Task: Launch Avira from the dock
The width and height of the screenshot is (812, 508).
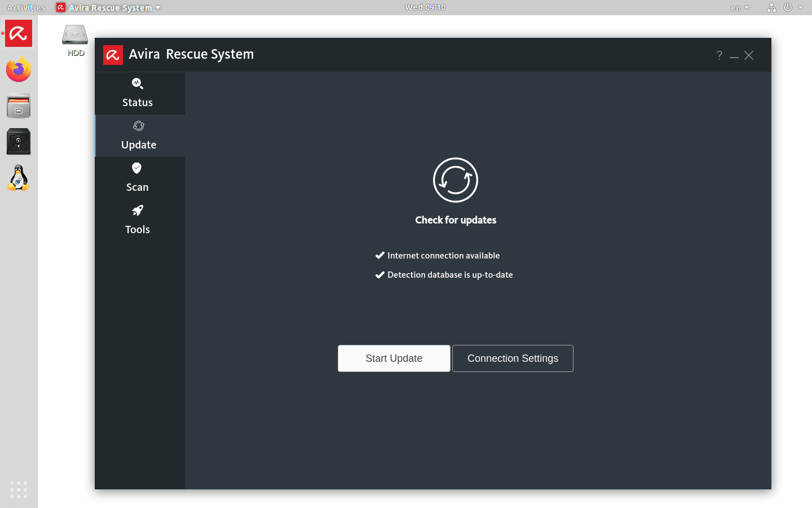Action: coord(19,34)
